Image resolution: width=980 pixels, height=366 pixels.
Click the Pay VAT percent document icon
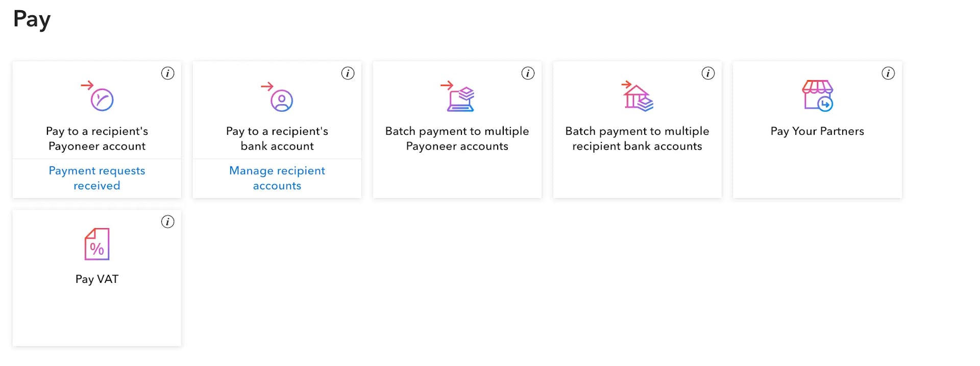97,245
